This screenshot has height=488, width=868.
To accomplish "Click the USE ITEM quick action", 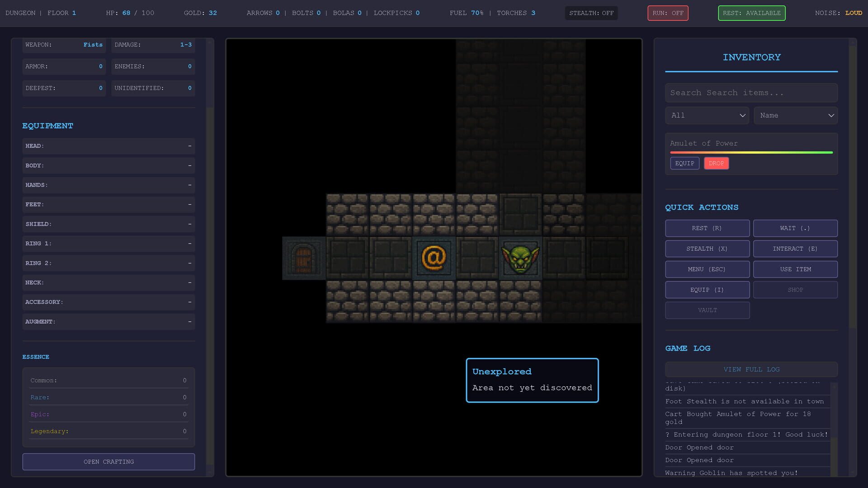I will pyautogui.click(x=795, y=269).
